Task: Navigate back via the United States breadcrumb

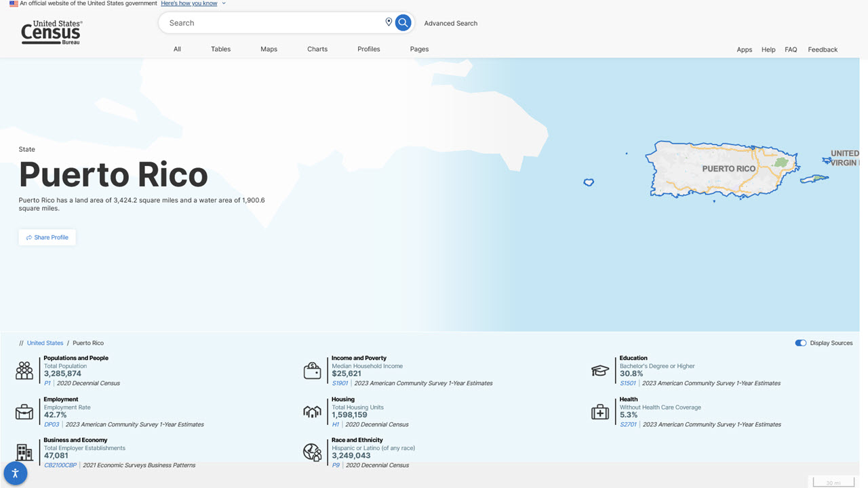Action: tap(45, 343)
